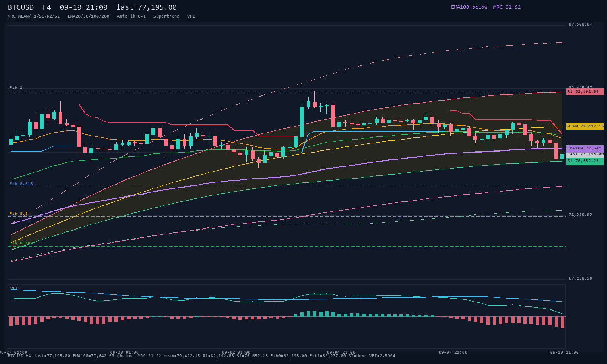Click the 'Fib 1' level label
This screenshot has height=364, width=607.
click(x=16, y=88)
